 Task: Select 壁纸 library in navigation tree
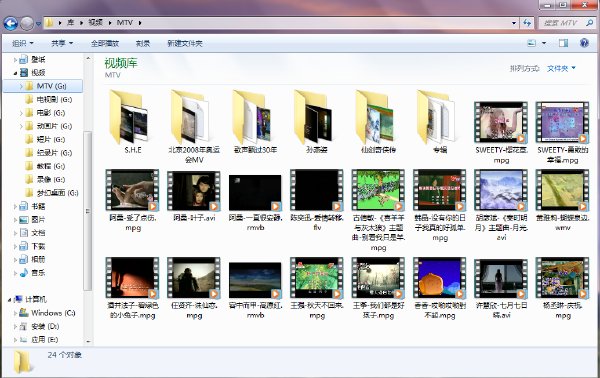(38, 59)
